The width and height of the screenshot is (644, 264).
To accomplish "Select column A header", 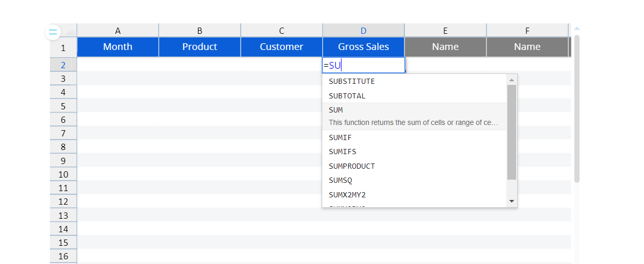I will click(118, 31).
